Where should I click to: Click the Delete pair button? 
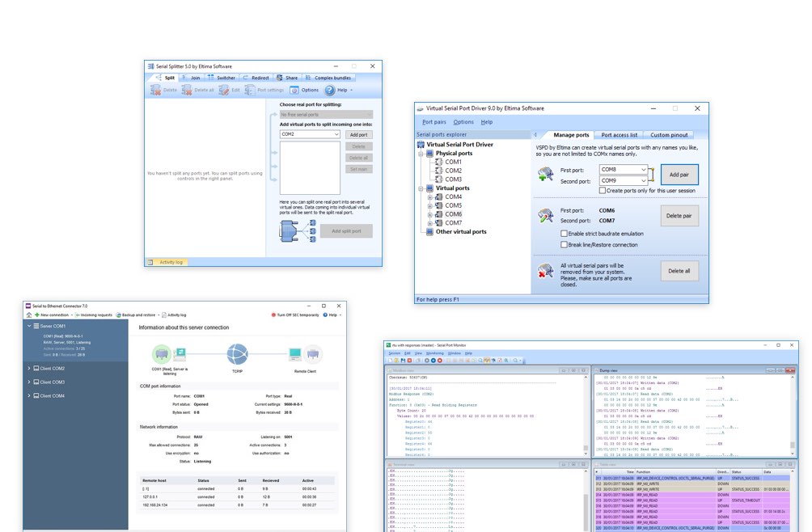(679, 216)
